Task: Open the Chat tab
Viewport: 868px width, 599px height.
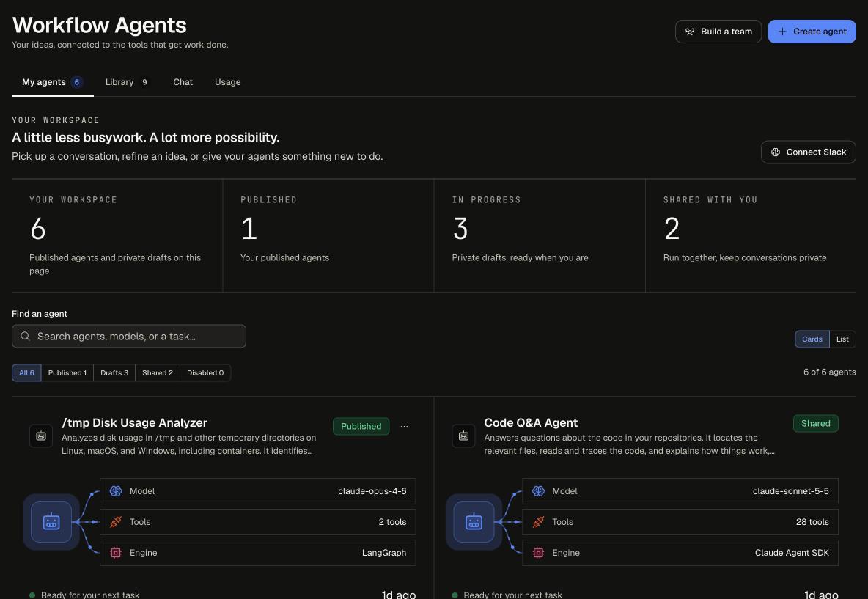Action: point(183,82)
